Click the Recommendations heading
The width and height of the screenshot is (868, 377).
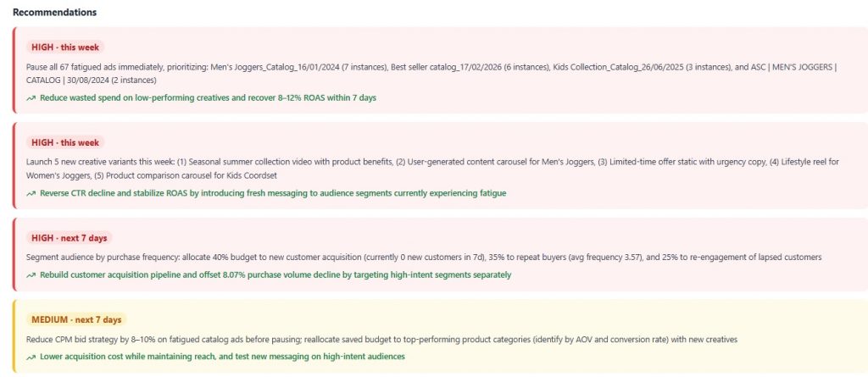(x=55, y=12)
